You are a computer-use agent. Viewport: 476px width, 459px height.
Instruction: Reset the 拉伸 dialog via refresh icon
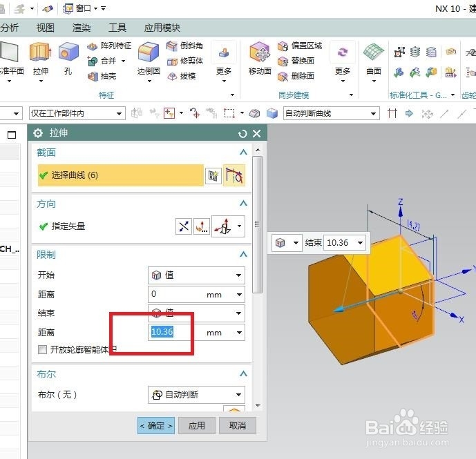pos(242,133)
